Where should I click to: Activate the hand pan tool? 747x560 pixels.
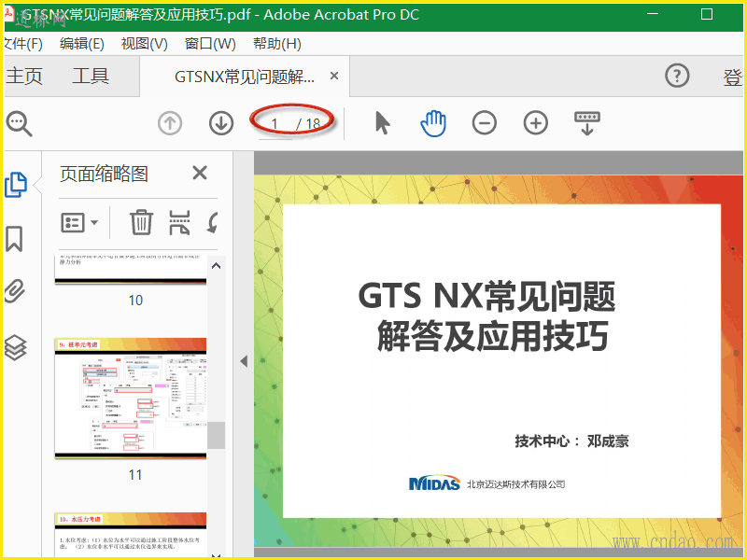click(x=433, y=123)
